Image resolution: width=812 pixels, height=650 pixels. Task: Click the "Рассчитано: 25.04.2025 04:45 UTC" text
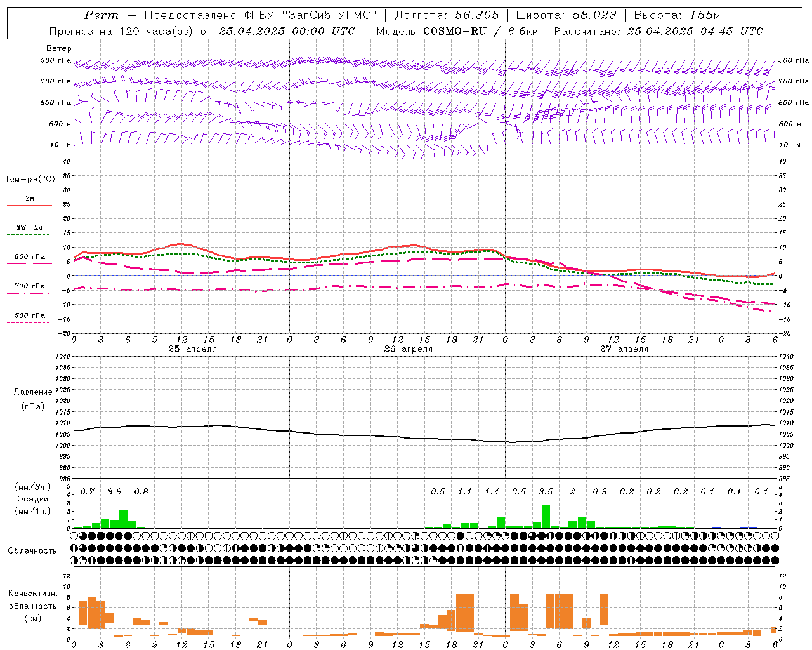click(658, 31)
